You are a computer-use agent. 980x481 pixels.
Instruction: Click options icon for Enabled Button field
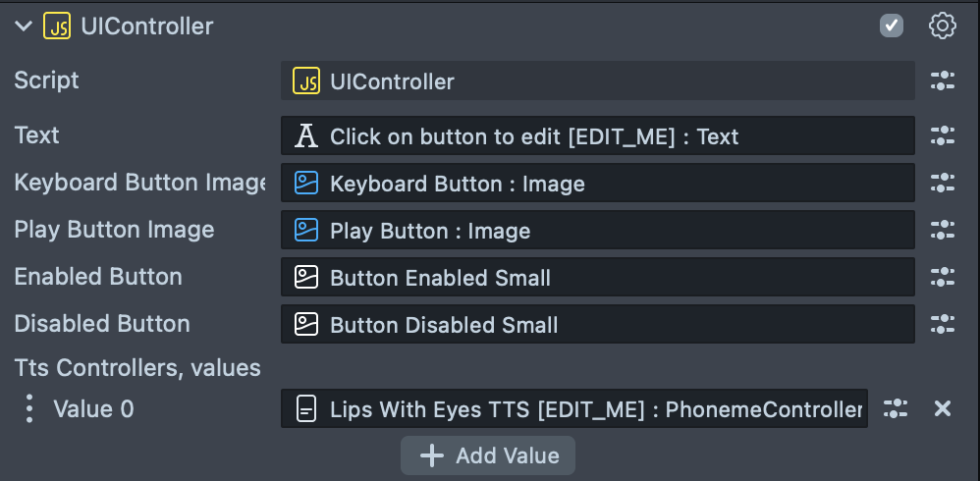click(943, 277)
